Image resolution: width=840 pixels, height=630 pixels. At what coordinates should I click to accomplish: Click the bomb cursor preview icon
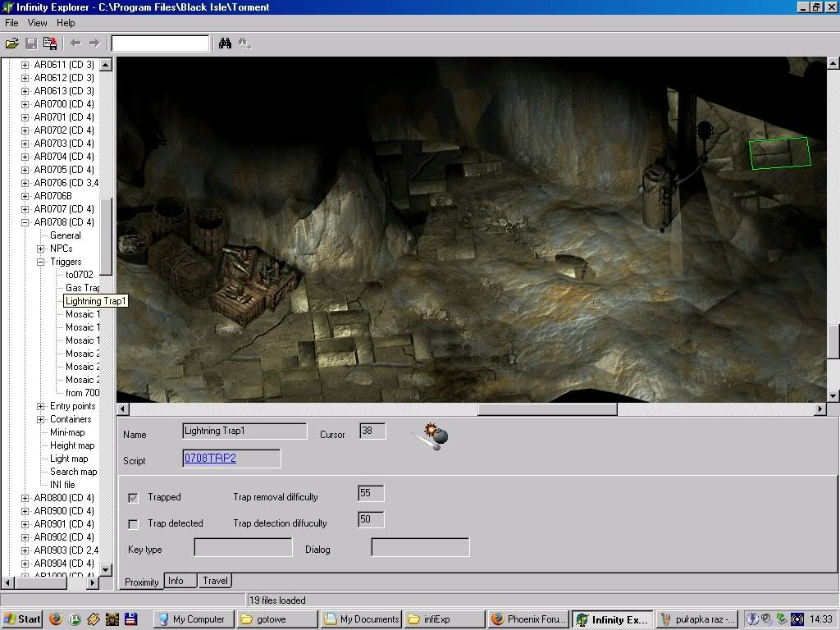coord(431,436)
